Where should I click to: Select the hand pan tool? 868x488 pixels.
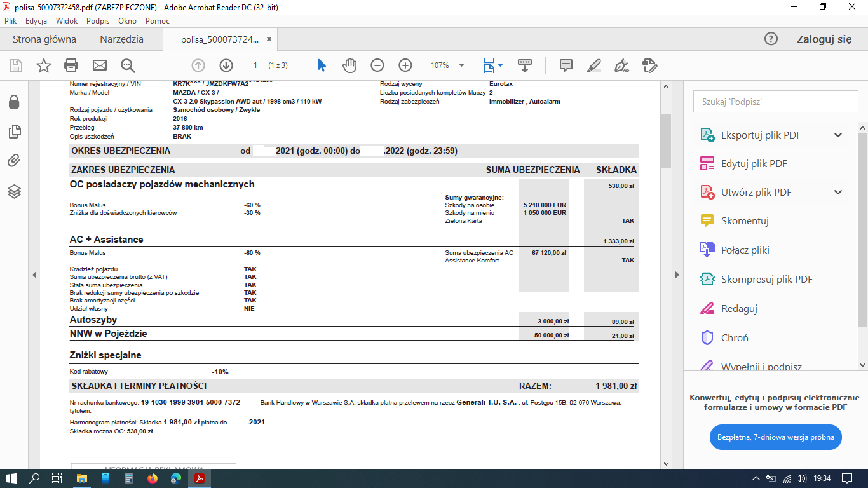(349, 65)
